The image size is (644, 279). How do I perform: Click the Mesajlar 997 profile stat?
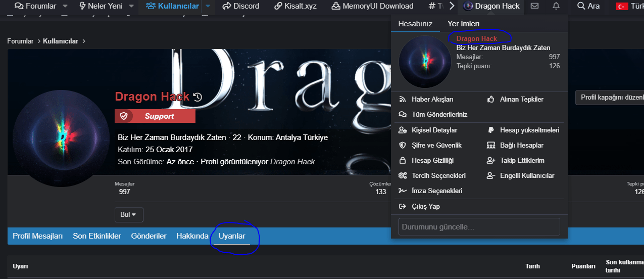pos(125,188)
